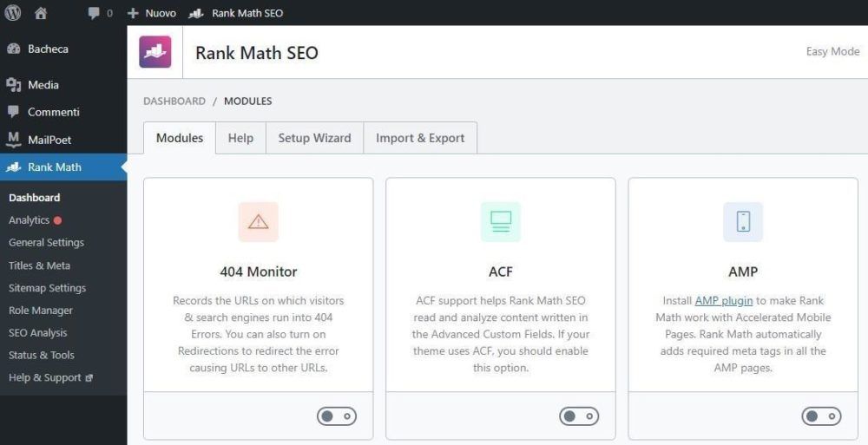Visit site via home icon
The width and height of the screenshot is (868, 445).
pos(41,13)
